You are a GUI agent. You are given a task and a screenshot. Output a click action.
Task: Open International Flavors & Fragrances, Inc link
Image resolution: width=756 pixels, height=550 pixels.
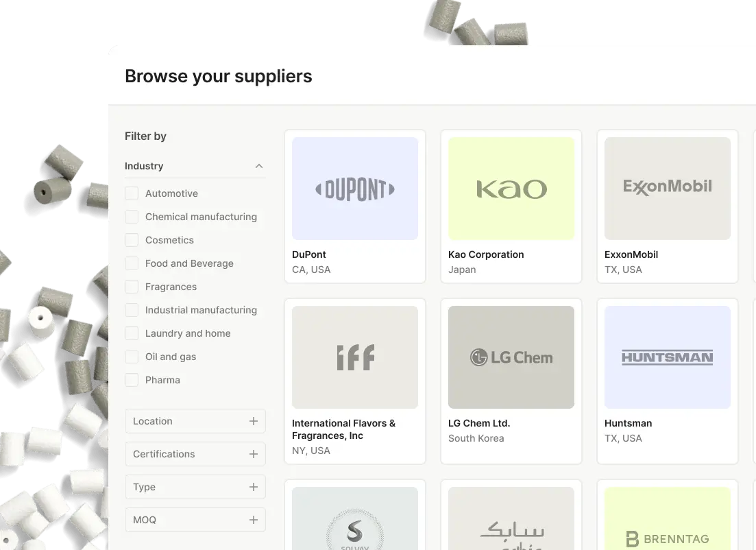(344, 429)
